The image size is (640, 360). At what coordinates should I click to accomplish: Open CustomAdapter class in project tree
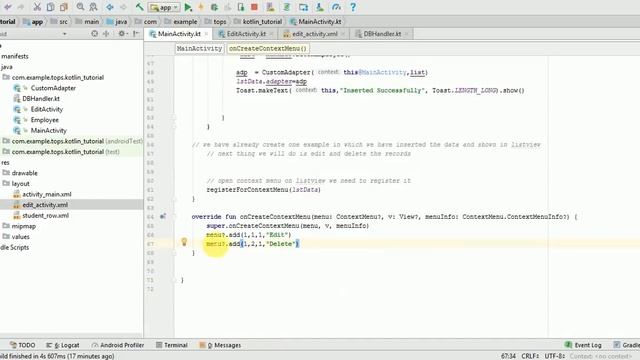click(x=45, y=88)
